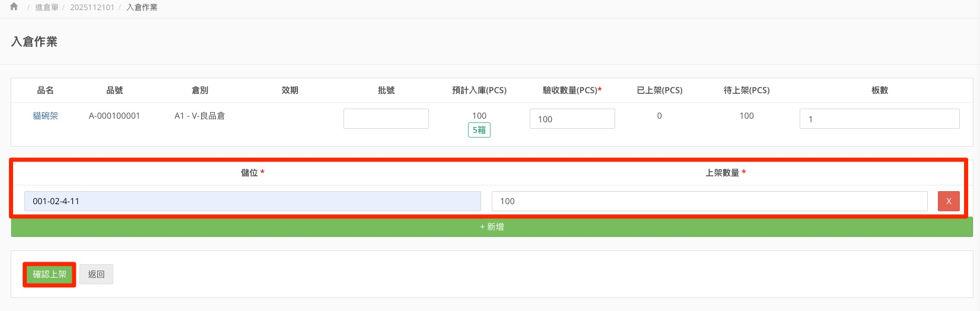Image resolution: width=980 pixels, height=311 pixels.
Task: Click the 5箱 badge
Action: (x=479, y=130)
